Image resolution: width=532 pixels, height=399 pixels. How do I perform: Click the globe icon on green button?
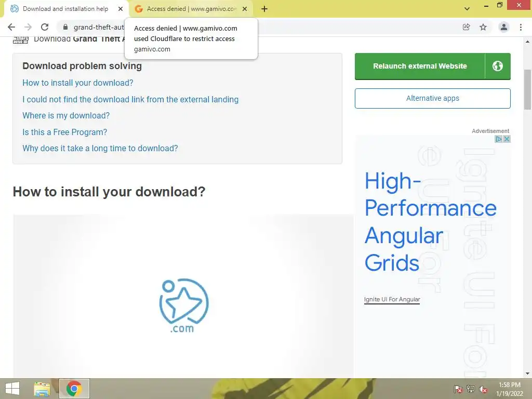coord(498,66)
